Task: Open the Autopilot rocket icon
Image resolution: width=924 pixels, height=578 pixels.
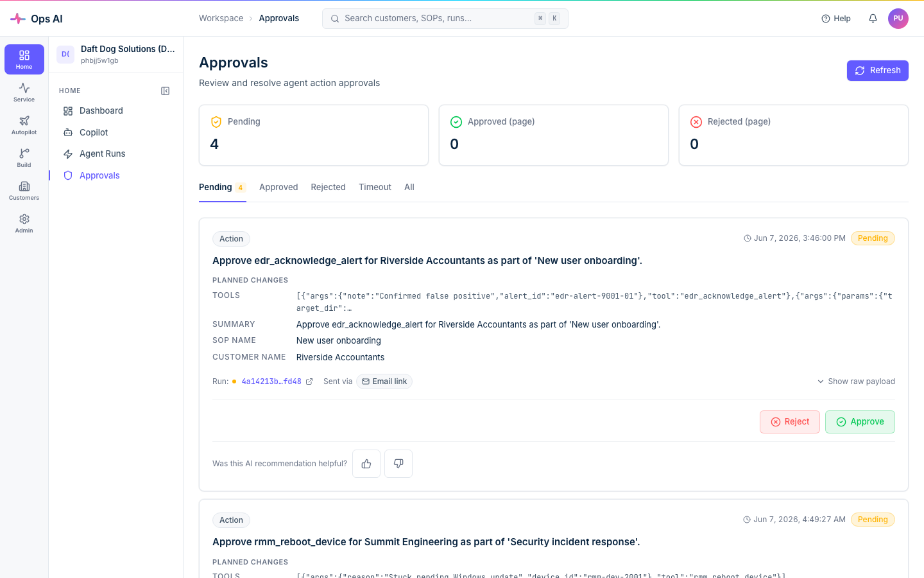Action: (24, 125)
